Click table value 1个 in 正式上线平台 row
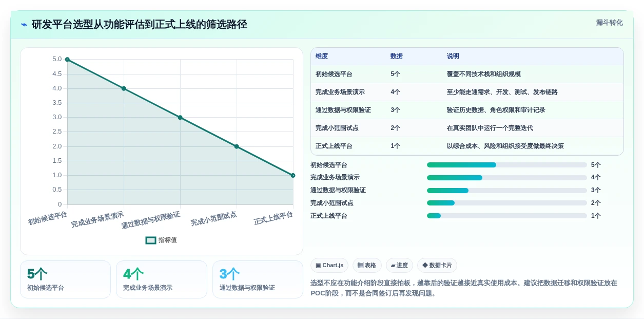The width and height of the screenshot is (644, 319). [395, 146]
